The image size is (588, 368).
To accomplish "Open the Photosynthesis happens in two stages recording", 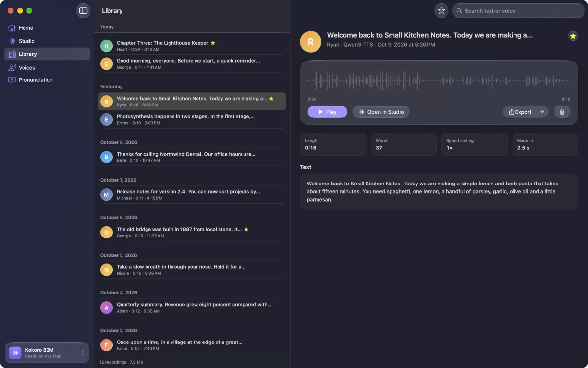I will pyautogui.click(x=192, y=119).
